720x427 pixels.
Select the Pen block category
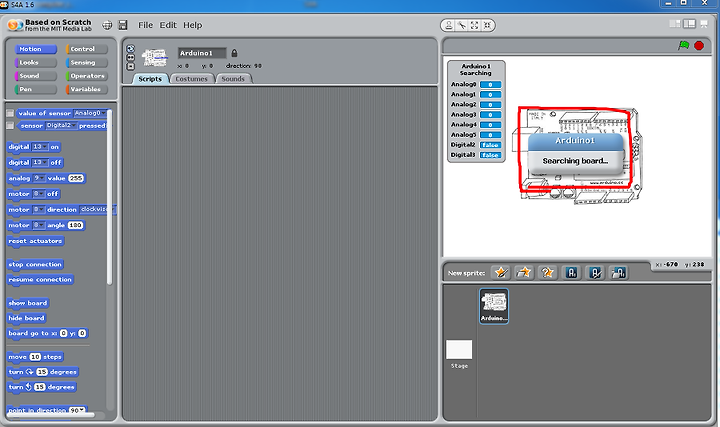36,89
